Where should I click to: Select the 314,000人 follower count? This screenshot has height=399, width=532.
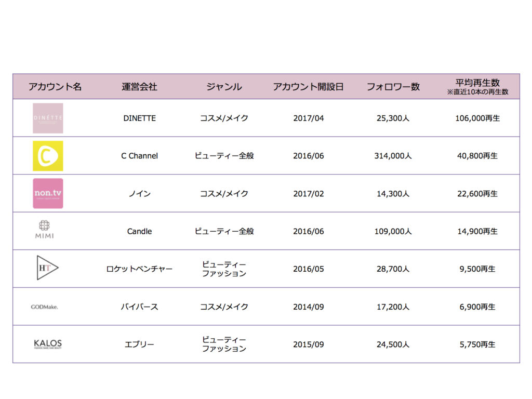tap(393, 156)
